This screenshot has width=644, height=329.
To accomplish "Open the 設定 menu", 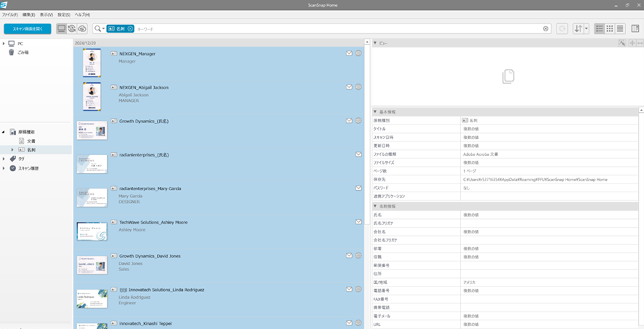I will click(64, 15).
